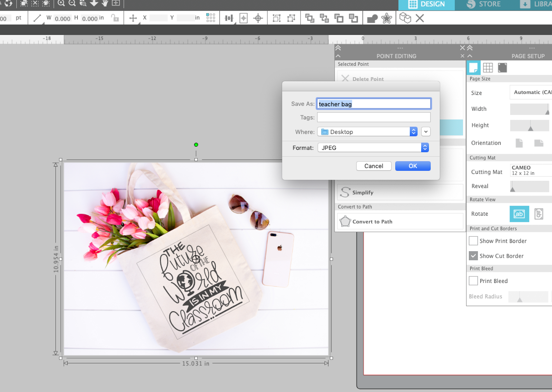
Task: Click the Tags input field
Action: 374,117
